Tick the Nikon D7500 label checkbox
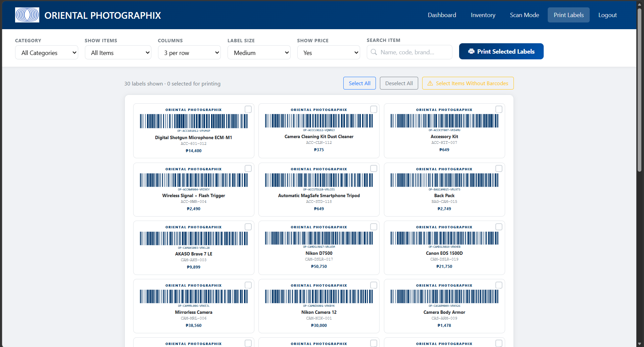 [x=374, y=227]
